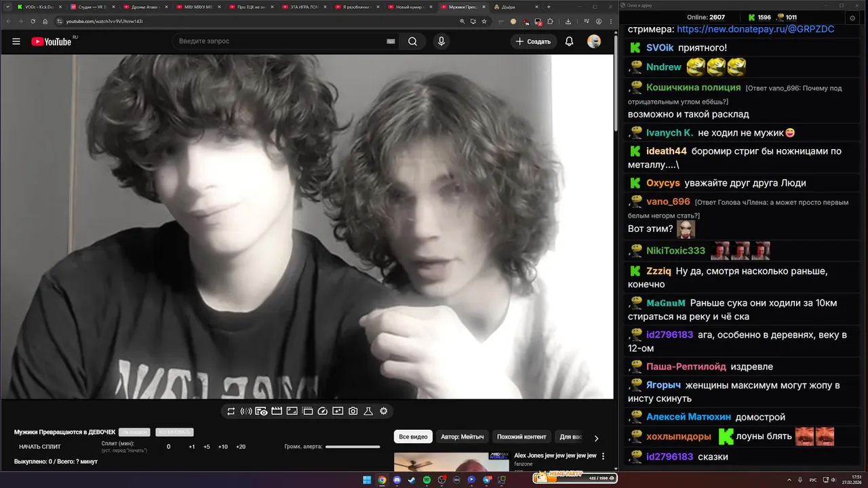
Task: Click the flask icon in video toolbar
Action: pos(368,411)
